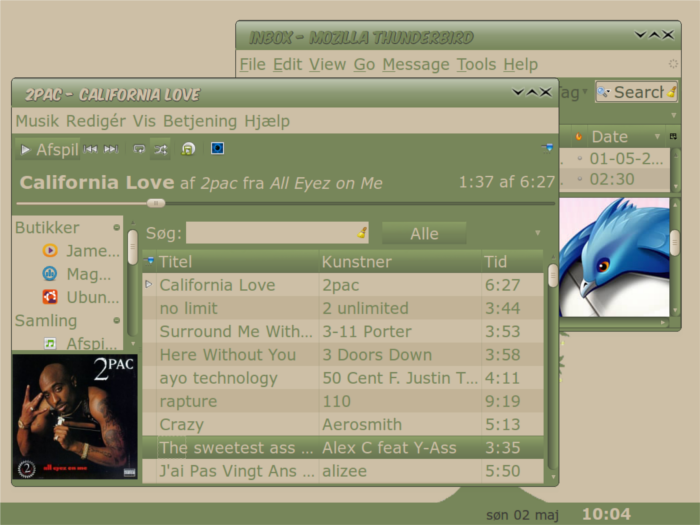Open search options magnifier in Thunderbird
This screenshot has width=700, height=525.
[x=604, y=92]
